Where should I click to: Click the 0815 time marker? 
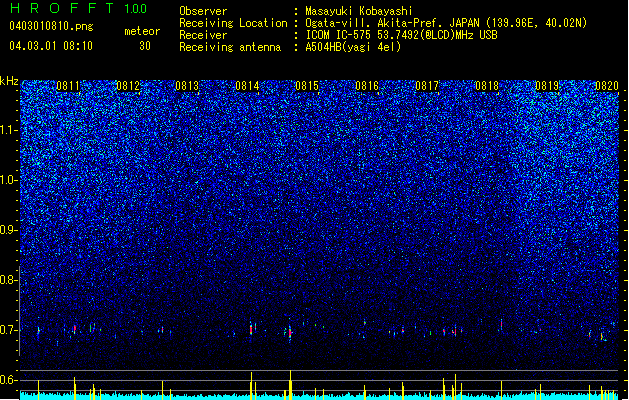pyautogui.click(x=307, y=86)
